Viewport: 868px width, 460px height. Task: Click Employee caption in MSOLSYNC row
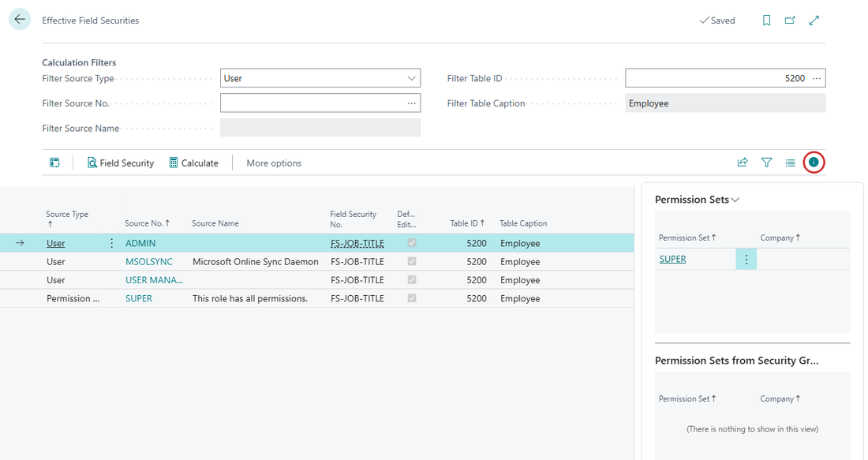[520, 261]
